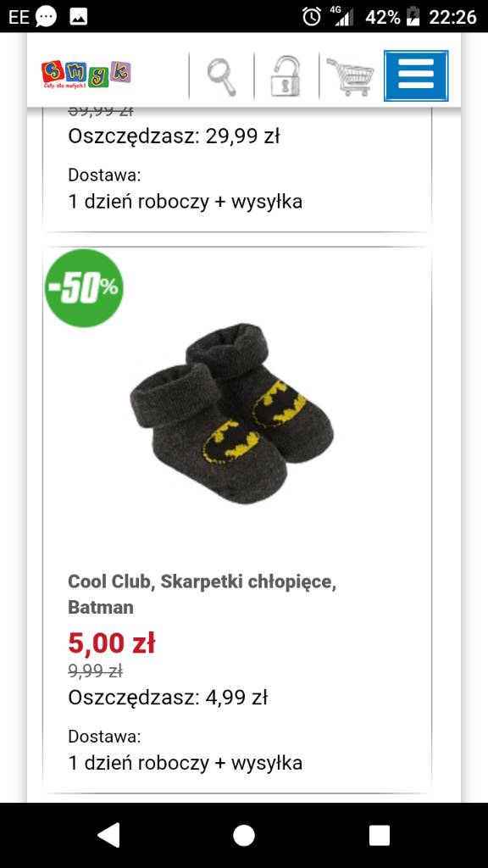Tap previous product's Oszczędzasz: 29,99 zł text
Image resolution: width=488 pixels, height=868 pixels.
tap(174, 136)
